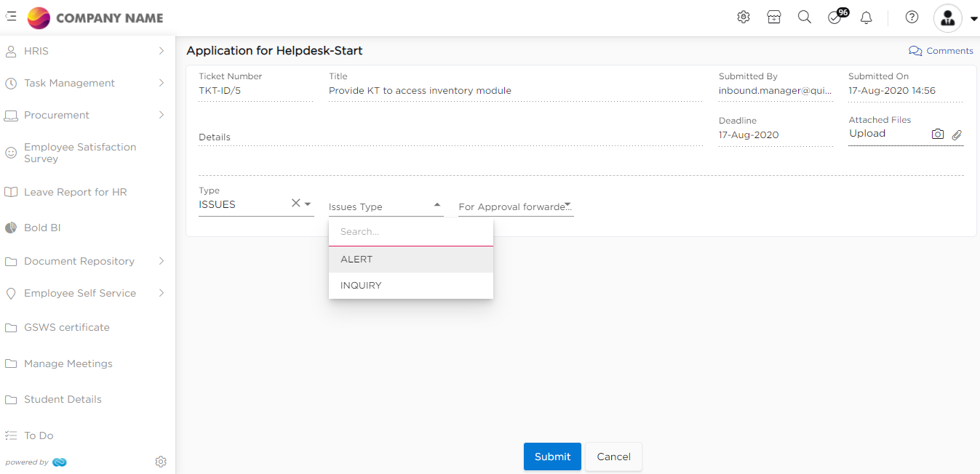Select ALERT option
This screenshot has height=474, width=980.
411,260
